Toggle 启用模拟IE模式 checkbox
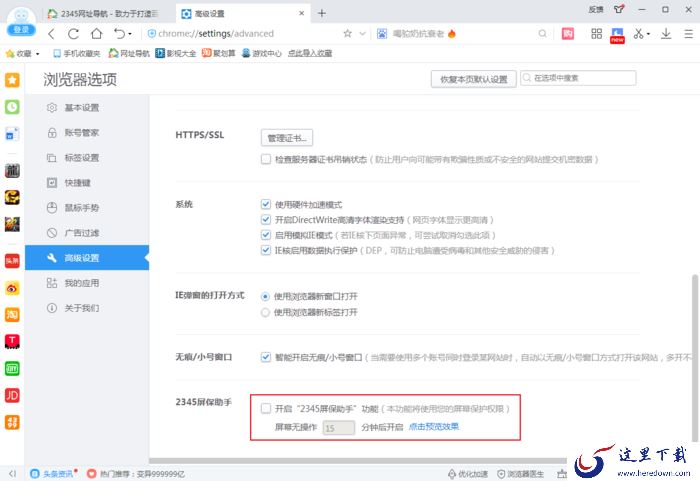 [266, 235]
